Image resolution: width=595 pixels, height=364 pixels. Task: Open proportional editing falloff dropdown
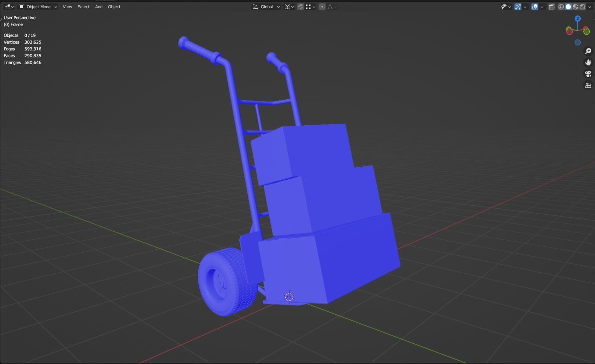pos(332,7)
